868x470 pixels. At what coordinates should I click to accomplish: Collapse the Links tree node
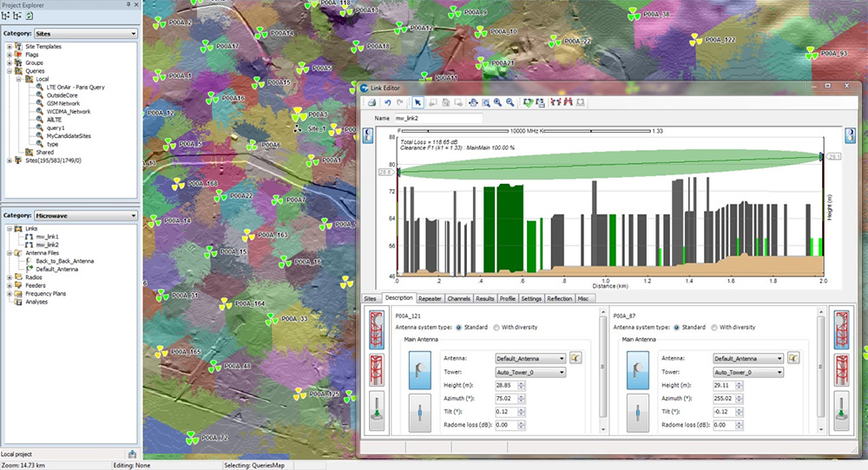tap(10, 228)
